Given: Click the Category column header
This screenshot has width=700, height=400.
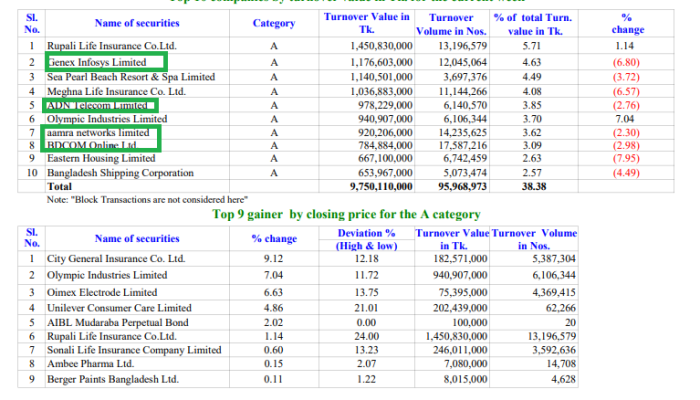Looking at the screenshot, I should 274,23.
